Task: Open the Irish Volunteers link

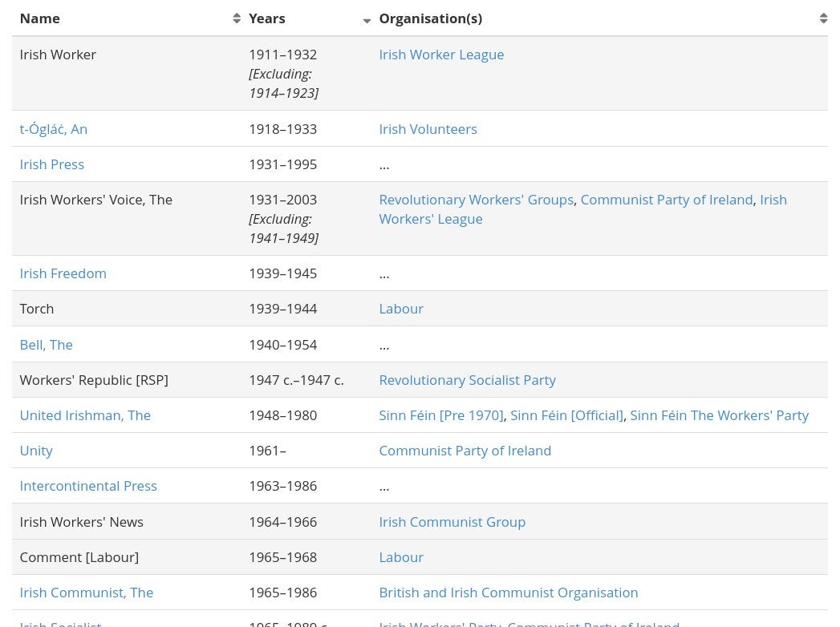Action: [428, 129]
